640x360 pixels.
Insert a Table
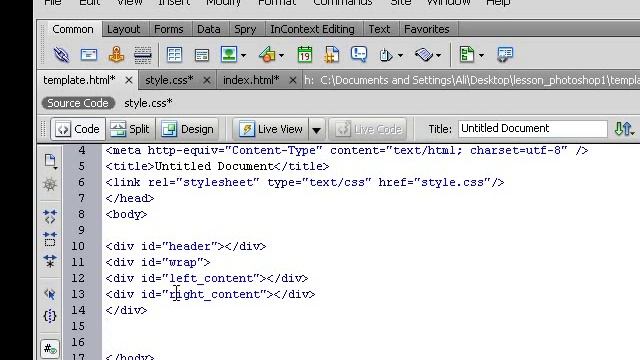point(174,55)
